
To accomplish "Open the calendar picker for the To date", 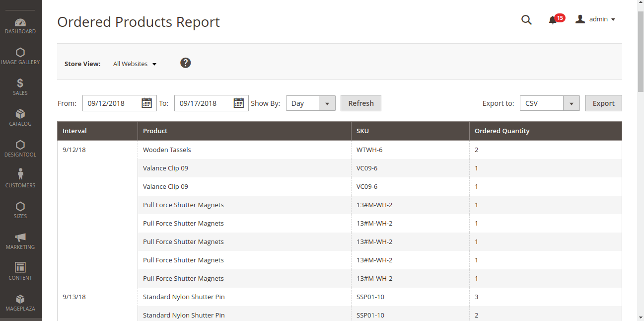I will [x=238, y=103].
